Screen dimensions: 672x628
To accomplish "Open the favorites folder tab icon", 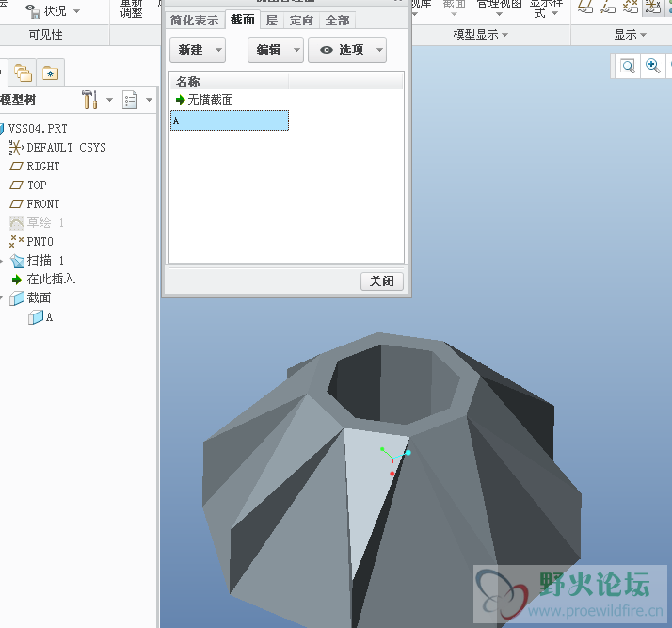I will (x=51, y=72).
